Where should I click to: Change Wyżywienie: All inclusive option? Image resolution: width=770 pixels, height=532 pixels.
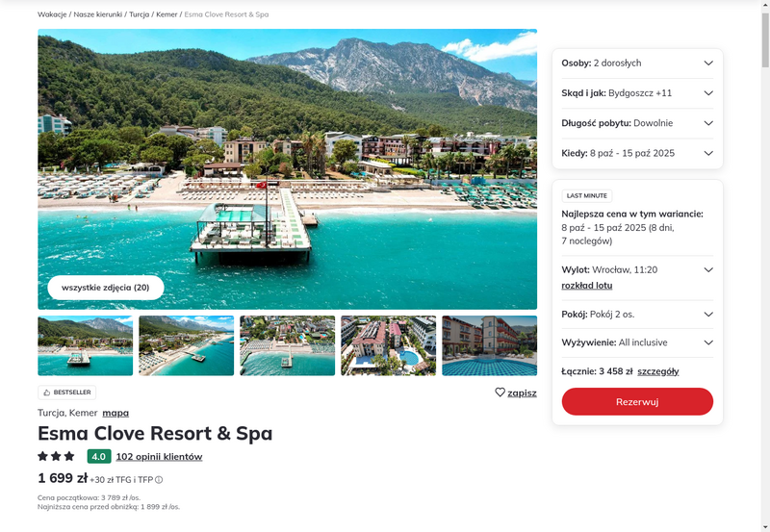pos(637,342)
